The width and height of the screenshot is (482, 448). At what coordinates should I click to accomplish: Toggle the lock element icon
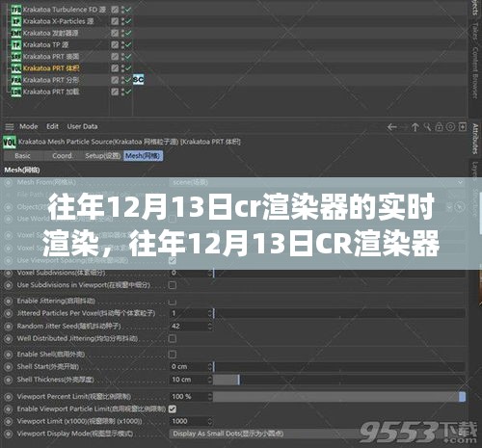tap(439, 127)
